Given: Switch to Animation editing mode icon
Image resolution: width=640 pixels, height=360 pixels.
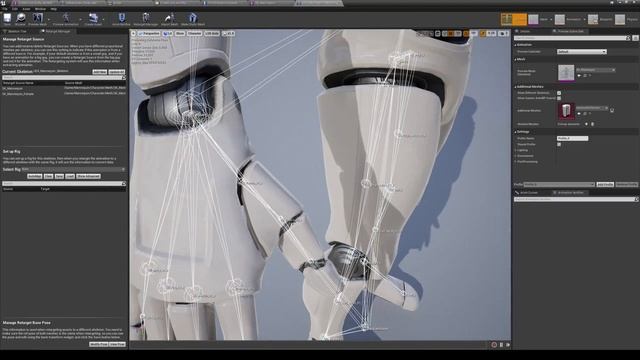Looking at the screenshot, I should point(560,19).
